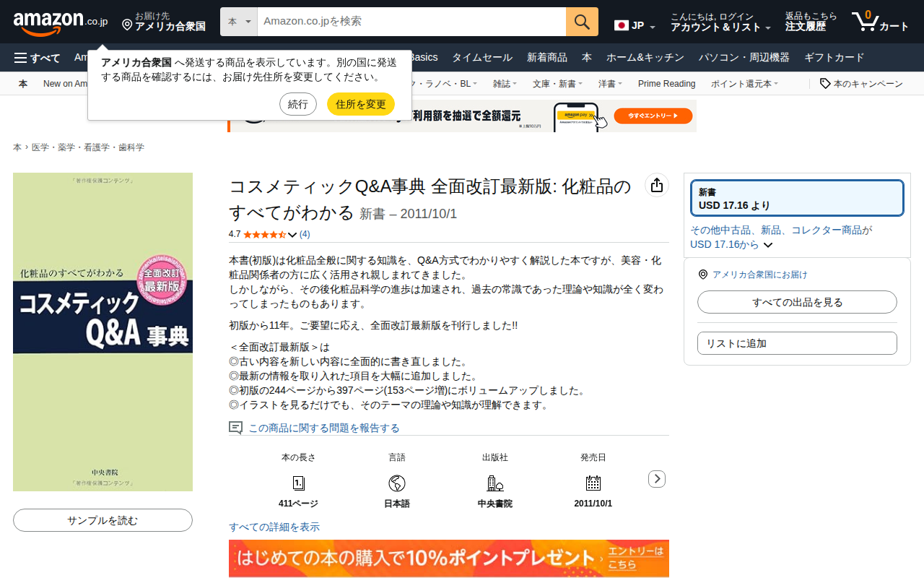Screen dimensions: 924x578
Task: Select 新着商品 in navigation bar
Action: [x=547, y=58]
